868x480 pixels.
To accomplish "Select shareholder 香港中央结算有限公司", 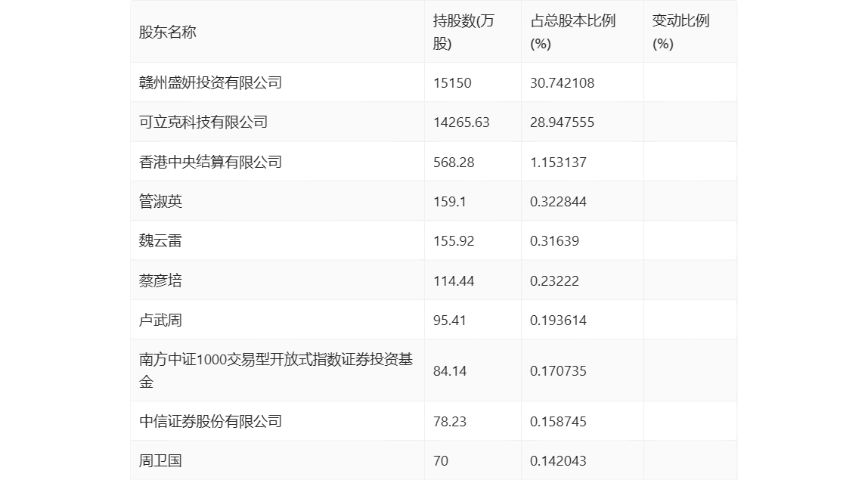I will click(x=210, y=162).
